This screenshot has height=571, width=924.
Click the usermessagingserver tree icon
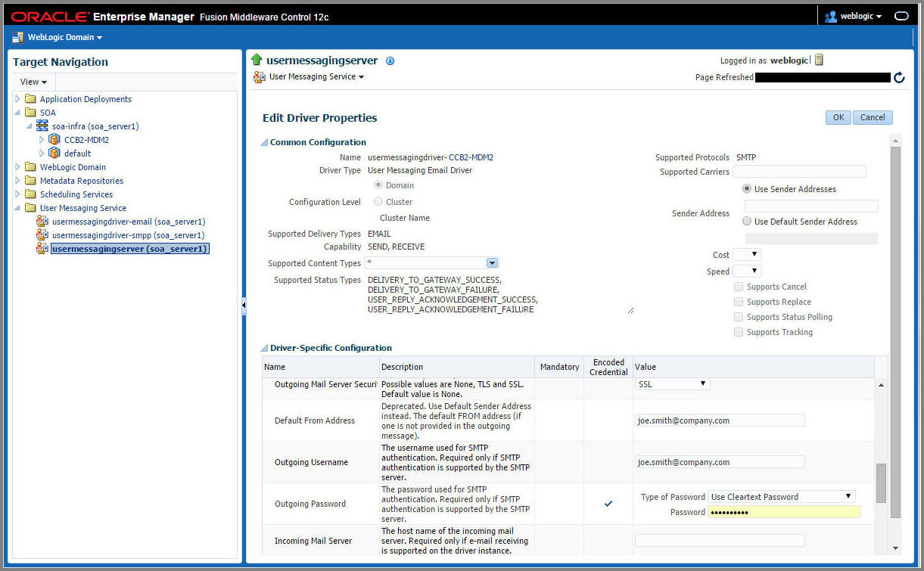tap(42, 249)
